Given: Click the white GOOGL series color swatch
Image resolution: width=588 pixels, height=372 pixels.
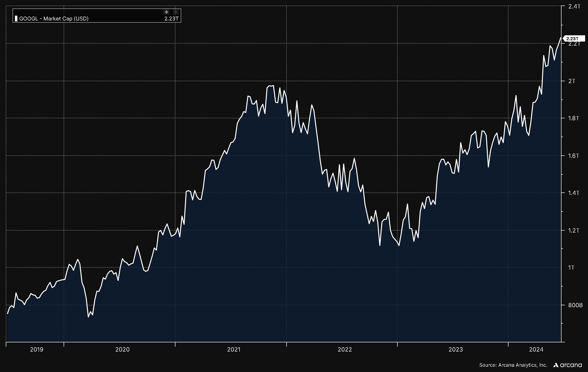Looking at the screenshot, I should (x=16, y=19).
